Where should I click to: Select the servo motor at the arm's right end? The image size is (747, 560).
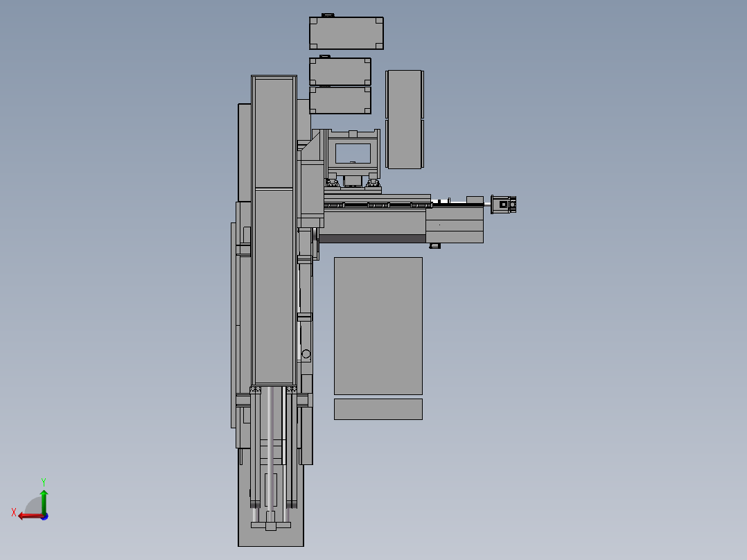[x=504, y=204]
